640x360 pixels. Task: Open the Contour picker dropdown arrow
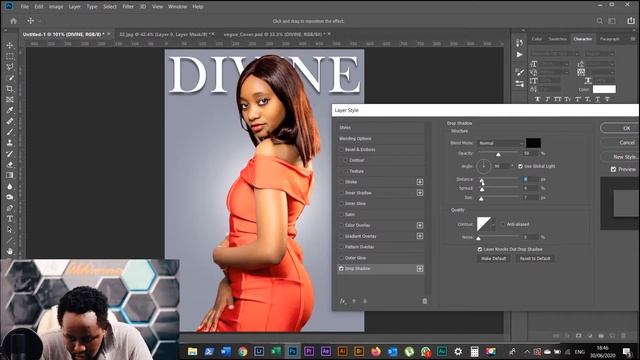(x=493, y=224)
